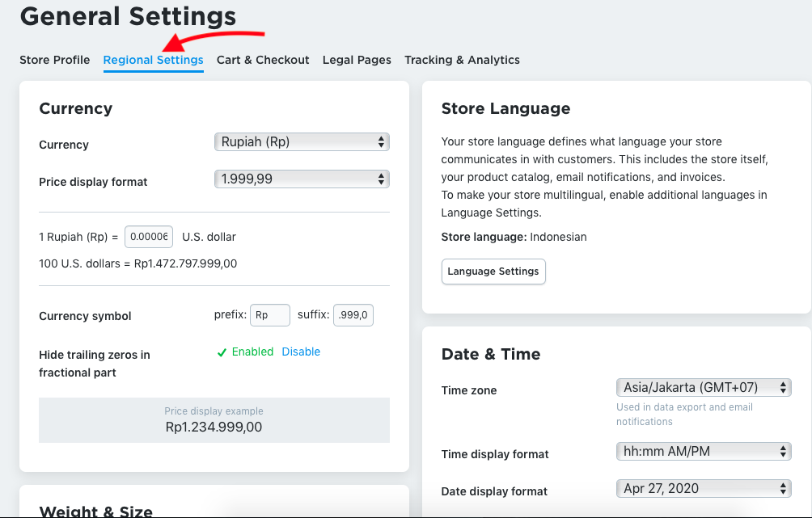Go to the Legal Pages tab
The width and height of the screenshot is (812, 518).
pyautogui.click(x=357, y=60)
